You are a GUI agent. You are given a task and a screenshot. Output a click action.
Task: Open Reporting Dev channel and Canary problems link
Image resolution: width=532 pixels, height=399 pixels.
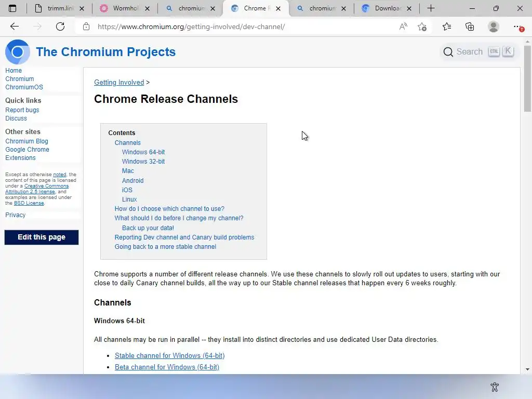184,237
